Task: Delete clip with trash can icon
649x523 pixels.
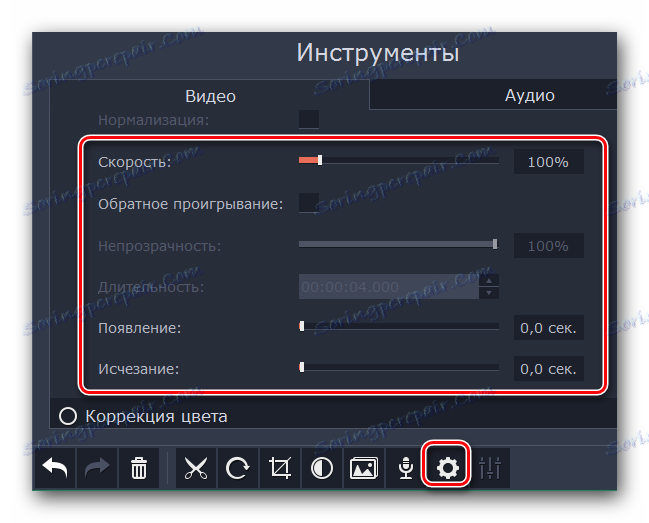Action: [139, 468]
